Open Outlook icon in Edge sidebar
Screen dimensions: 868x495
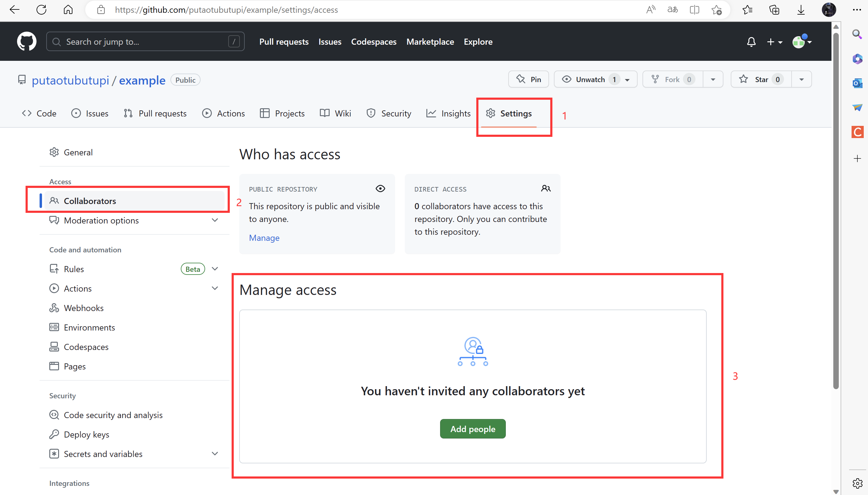pyautogui.click(x=857, y=83)
